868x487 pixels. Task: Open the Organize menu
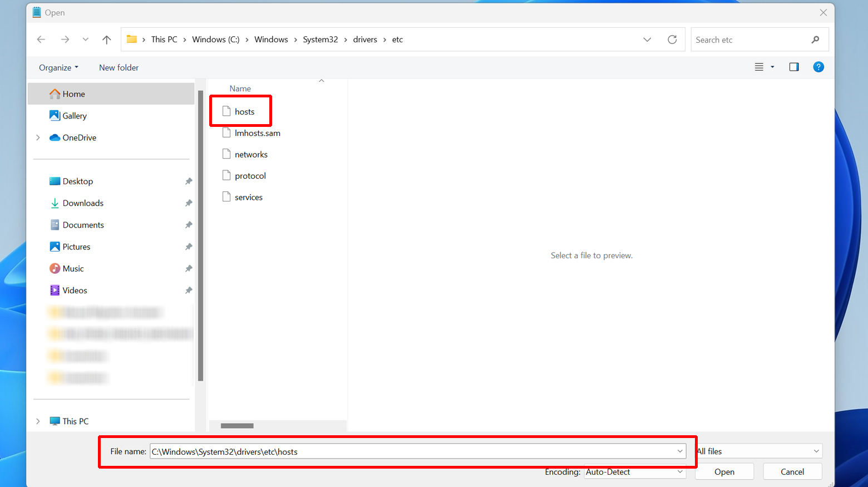[58, 68]
